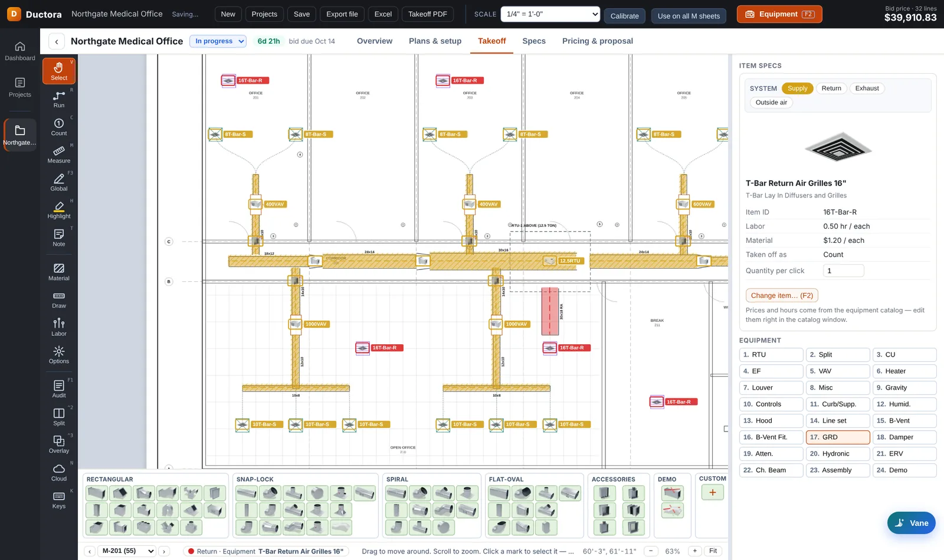Open the Labor settings tool

59,327
